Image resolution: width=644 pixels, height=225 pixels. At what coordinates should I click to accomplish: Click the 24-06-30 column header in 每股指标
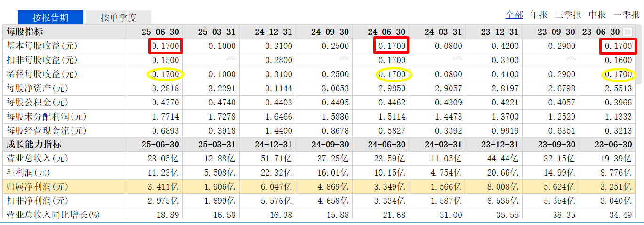click(x=386, y=32)
